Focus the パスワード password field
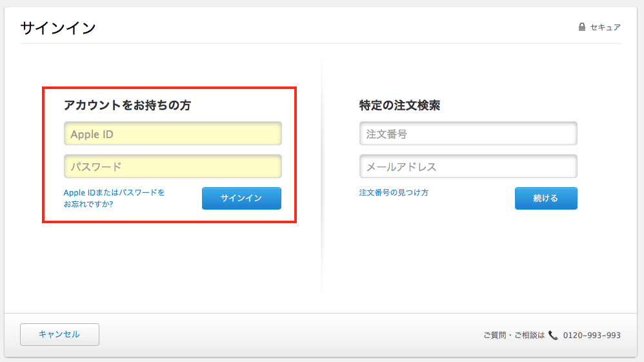Viewport: 644px width, 362px height. (172, 166)
